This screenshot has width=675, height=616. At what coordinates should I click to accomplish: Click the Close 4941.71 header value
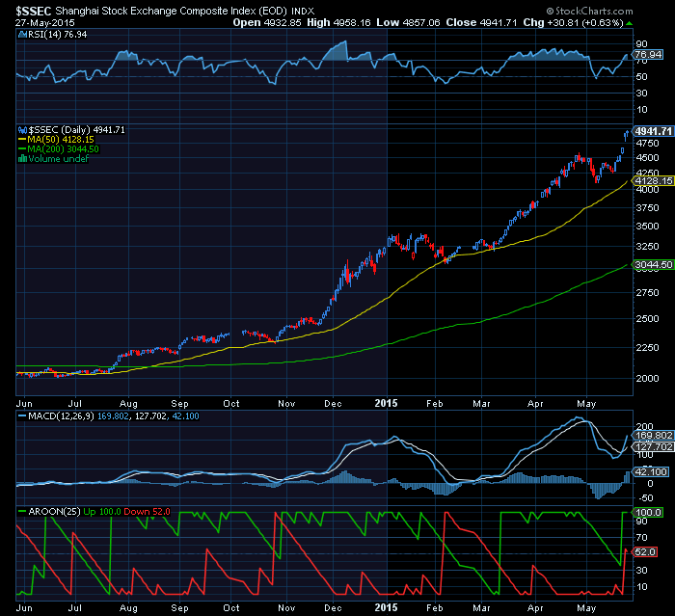click(481, 23)
